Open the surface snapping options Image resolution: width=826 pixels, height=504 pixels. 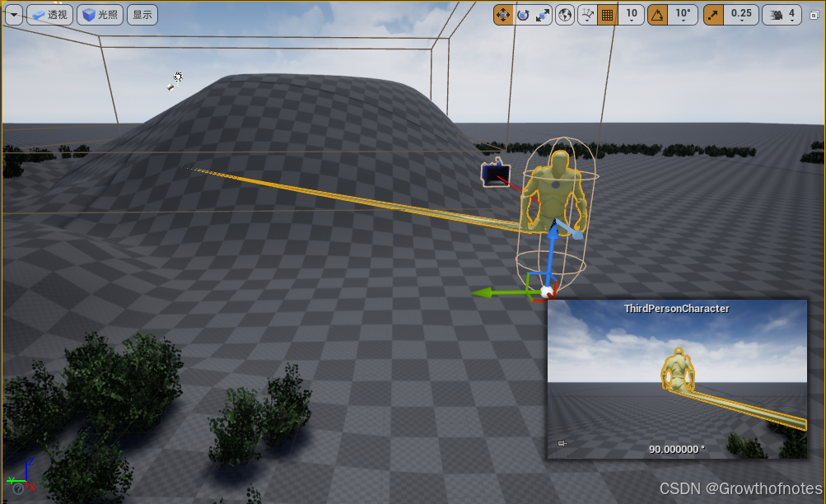(x=587, y=15)
